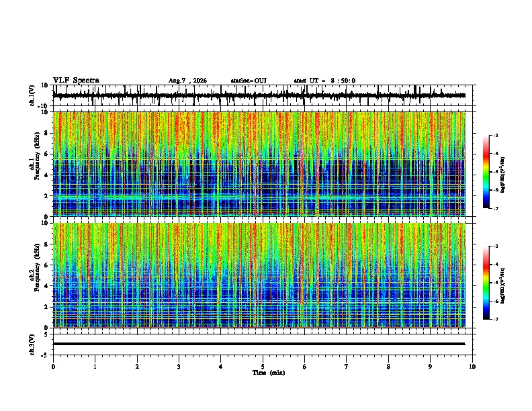
Task: Click the '-4' value on ch.2 colorbar
Action: [x=496, y=265]
